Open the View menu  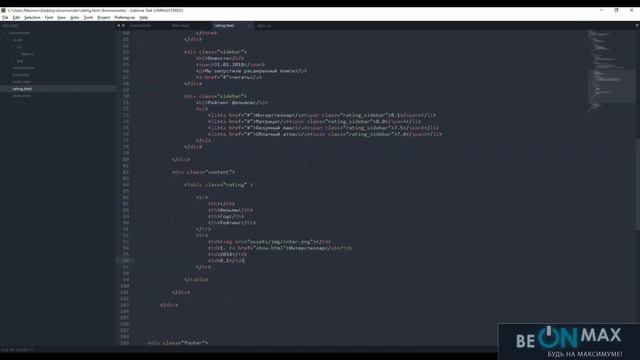(x=62, y=18)
